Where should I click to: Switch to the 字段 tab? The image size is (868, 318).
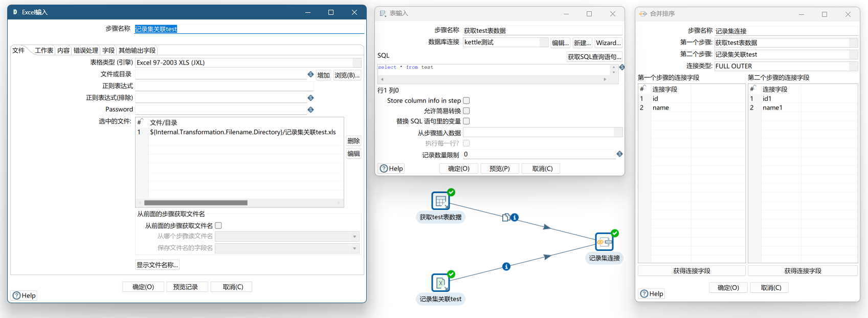(108, 51)
